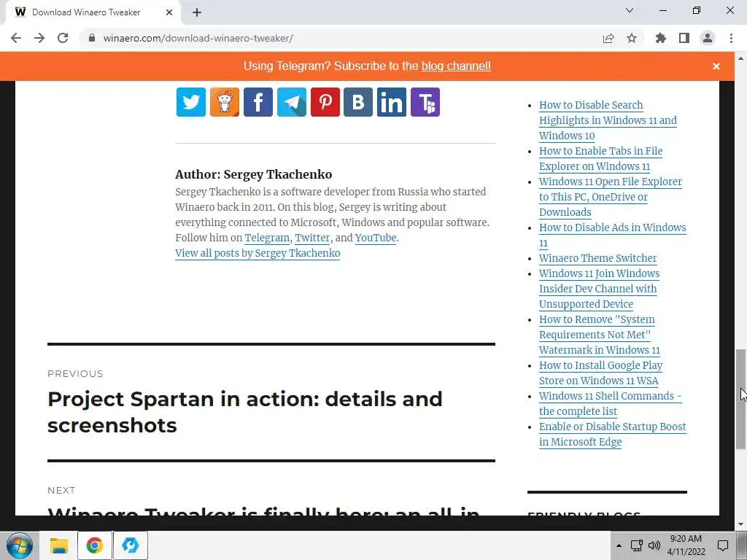Reload the Winaero page
Viewport: 747px width, 560px height.
pos(63,38)
